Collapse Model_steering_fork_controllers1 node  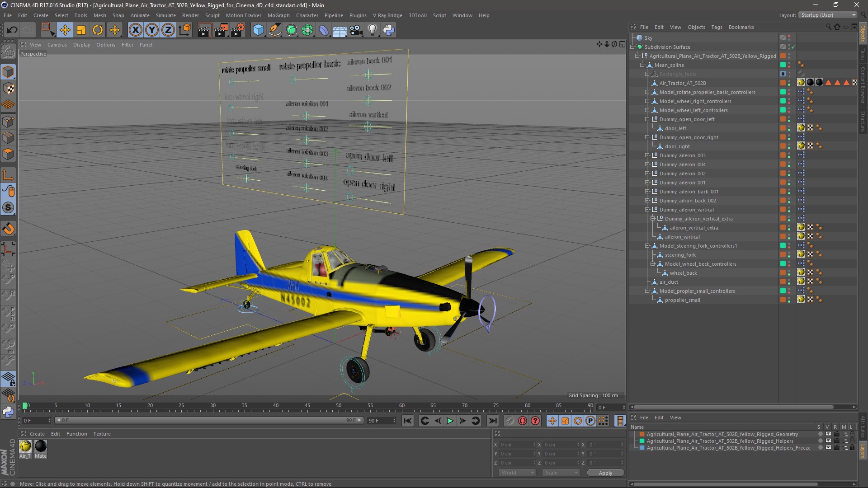[647, 246]
